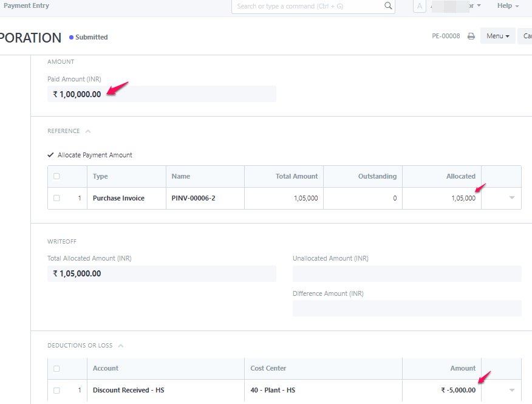Screen dimensions: 532x404
Task: Open the Menu dropdown button
Action: 498,36
